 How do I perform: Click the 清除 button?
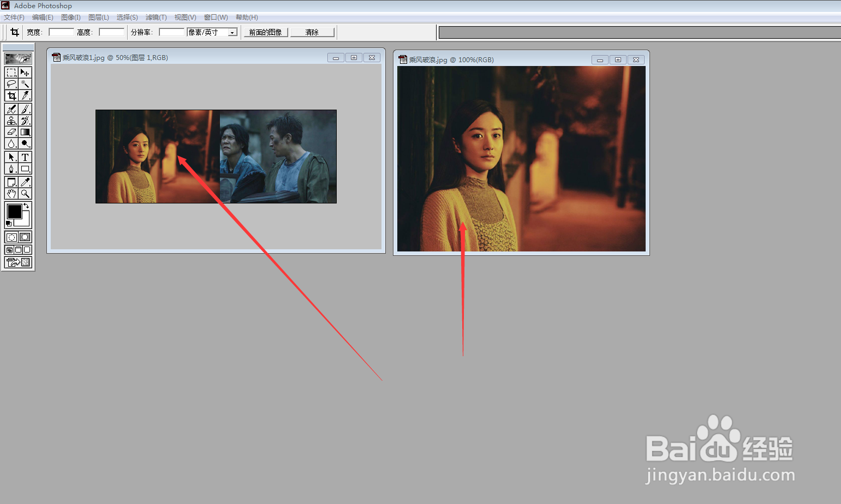(x=312, y=32)
